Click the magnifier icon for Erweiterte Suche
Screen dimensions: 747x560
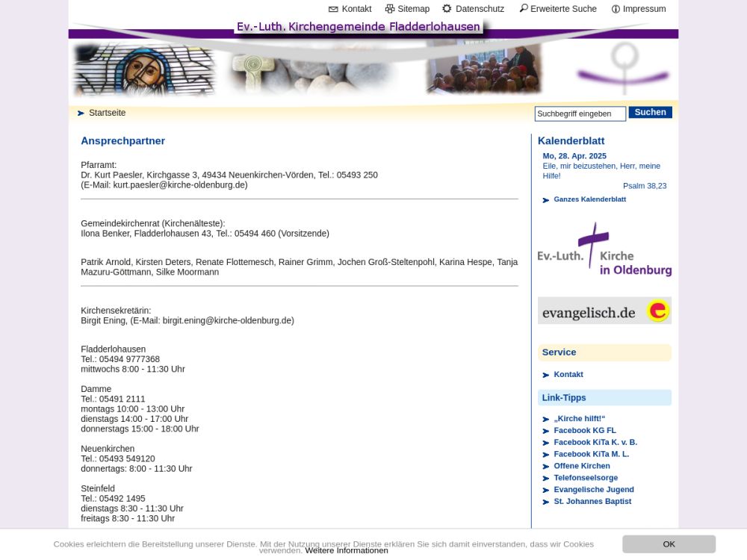524,9
